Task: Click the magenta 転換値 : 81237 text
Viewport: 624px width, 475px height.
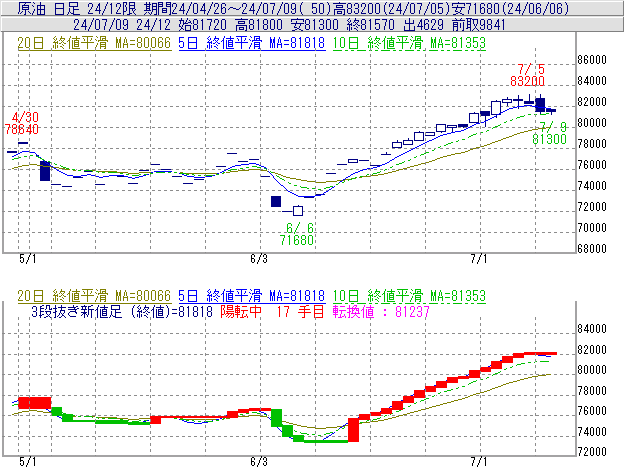Action: (381, 311)
